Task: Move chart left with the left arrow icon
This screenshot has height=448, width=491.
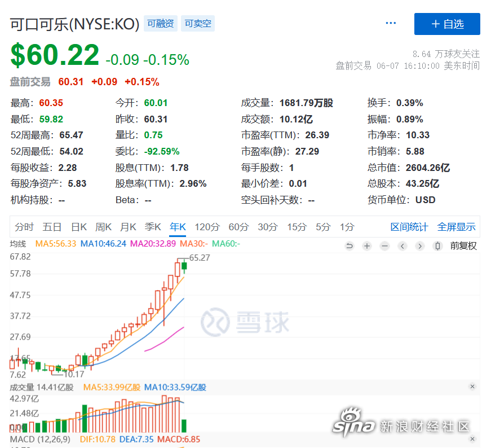Action: coord(402,246)
